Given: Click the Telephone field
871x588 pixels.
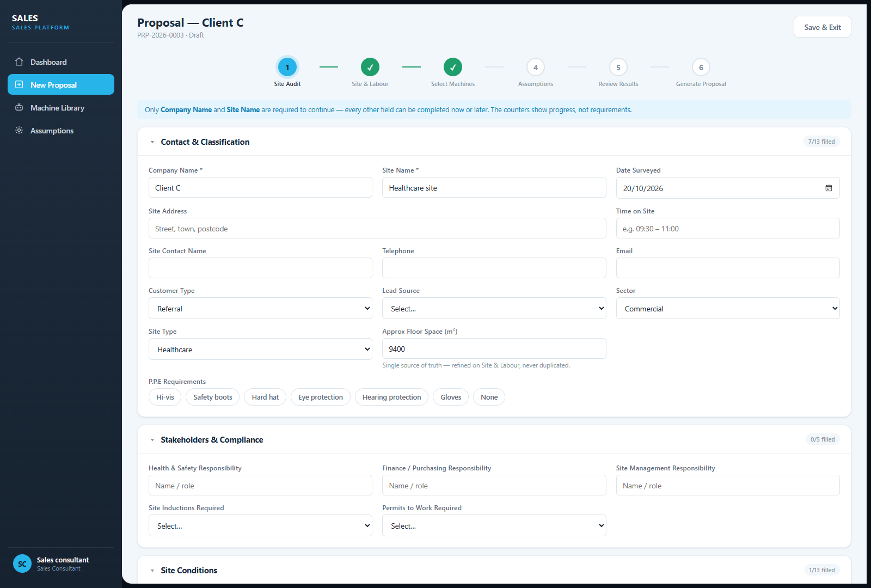Looking at the screenshot, I should tap(494, 268).
